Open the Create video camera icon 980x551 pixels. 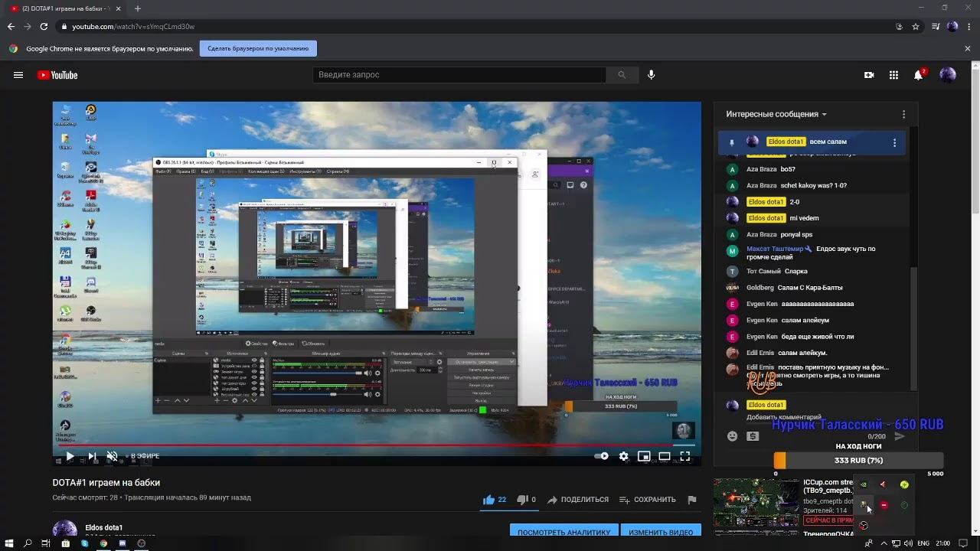[869, 75]
